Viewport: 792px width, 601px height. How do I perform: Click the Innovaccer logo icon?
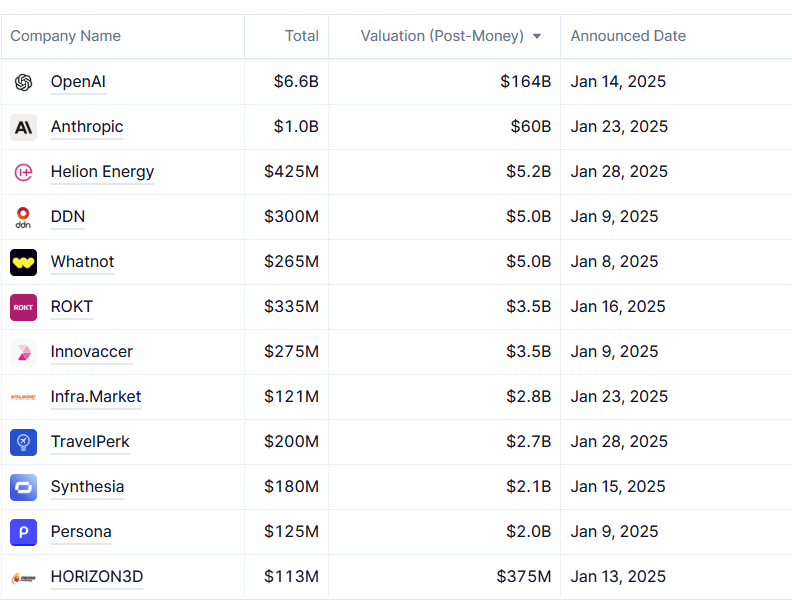pos(23,352)
